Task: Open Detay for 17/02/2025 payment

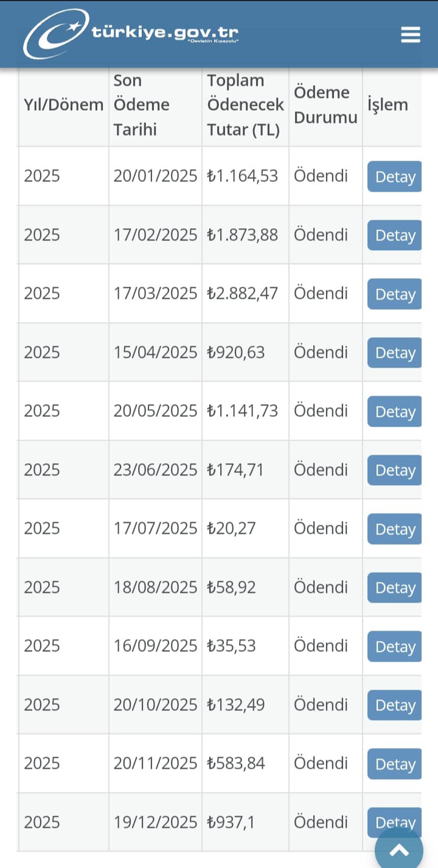Action: (x=395, y=236)
